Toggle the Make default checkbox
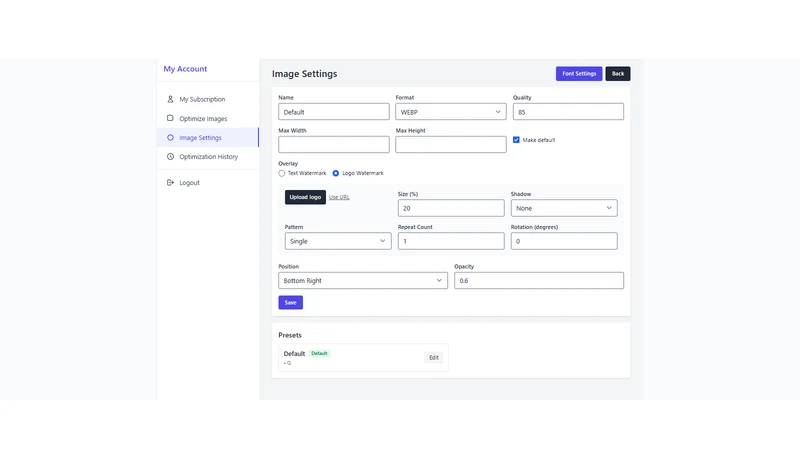 tap(516, 140)
